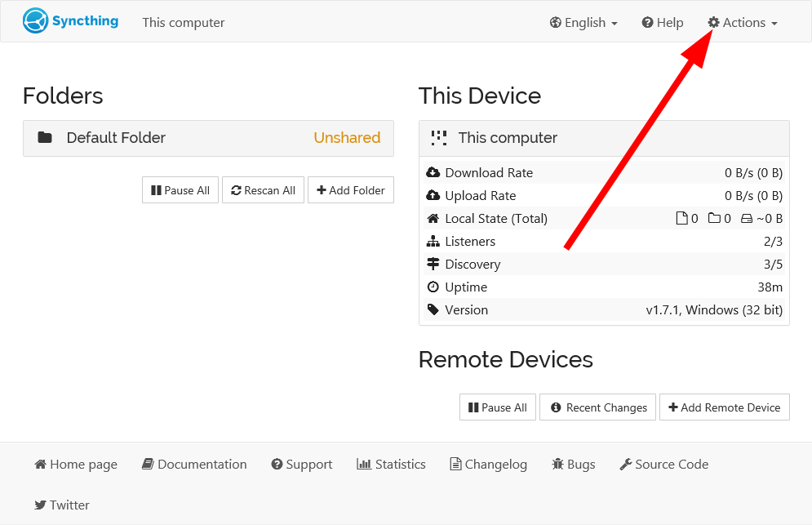Click the Syncthing logo icon
This screenshot has height=525, width=812.
coord(35,21)
